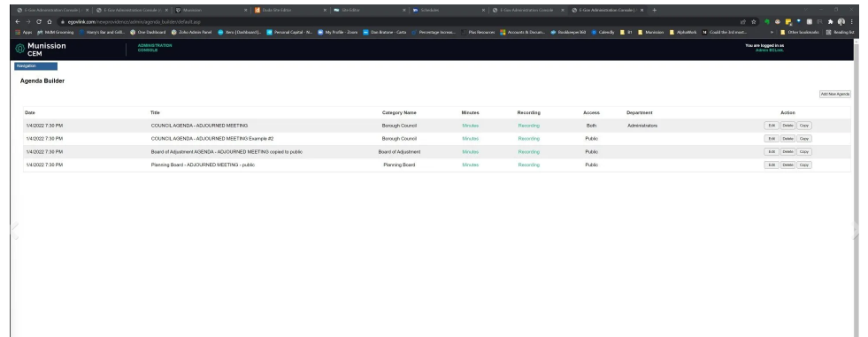Select 'Board of Adjustment' category cell
The height and width of the screenshot is (337, 868).
click(x=399, y=151)
